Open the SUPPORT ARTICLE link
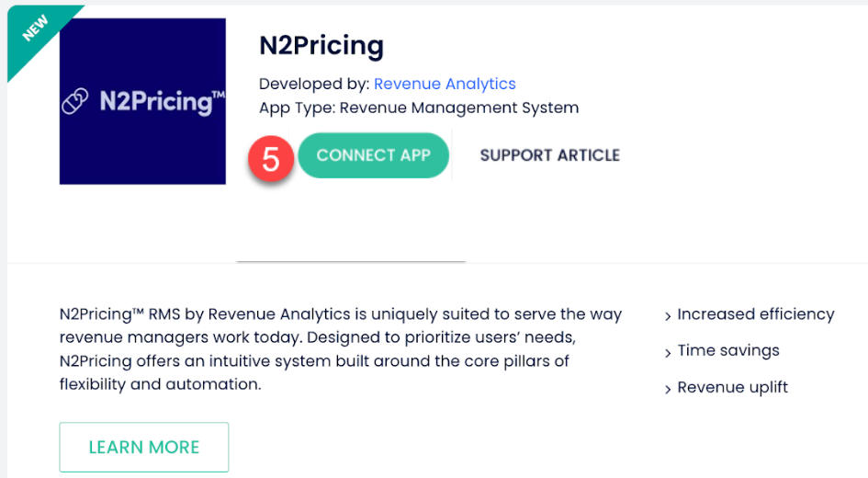 [x=549, y=155]
